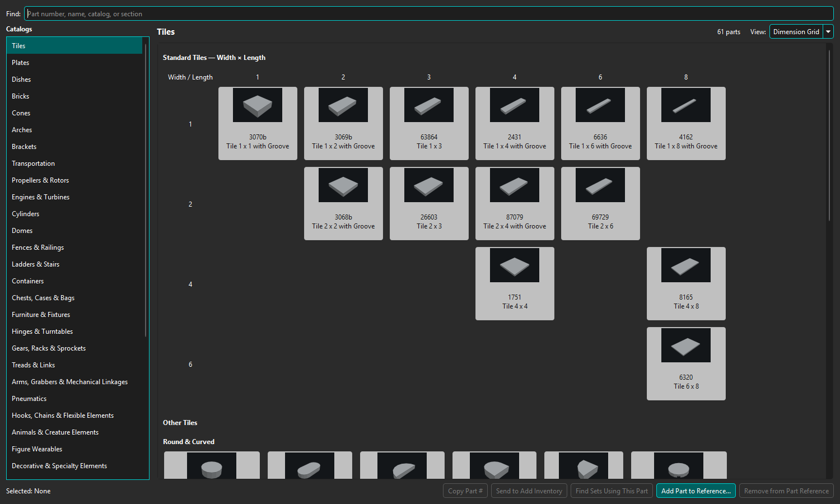This screenshot has width=840, height=504.
Task: Open Hinges & Turntables catalog
Action: 74,332
